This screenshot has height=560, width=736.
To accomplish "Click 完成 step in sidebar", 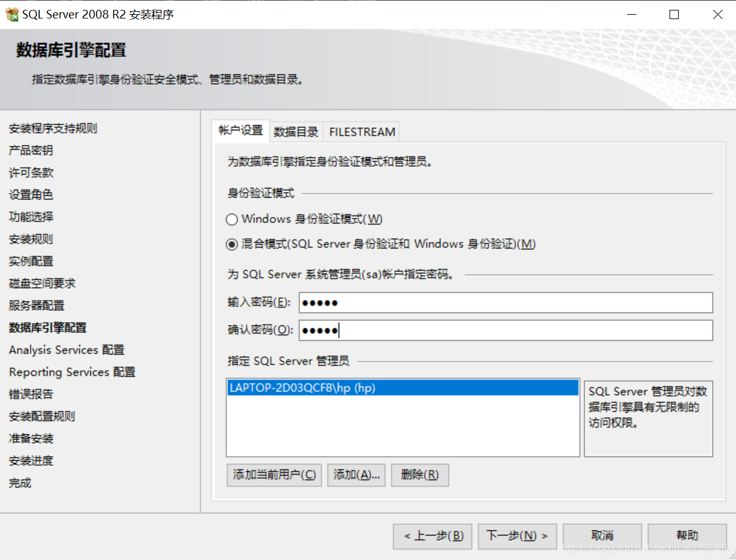I will coord(20,482).
